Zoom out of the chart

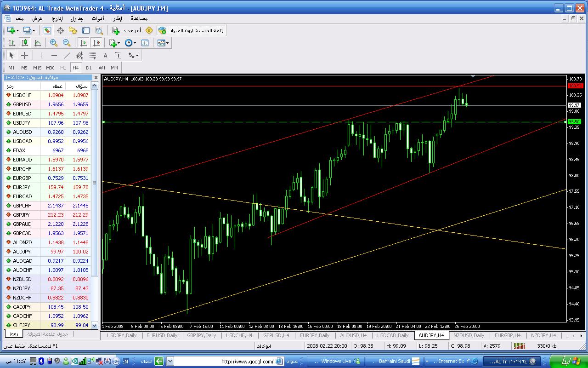pyautogui.click(x=67, y=43)
